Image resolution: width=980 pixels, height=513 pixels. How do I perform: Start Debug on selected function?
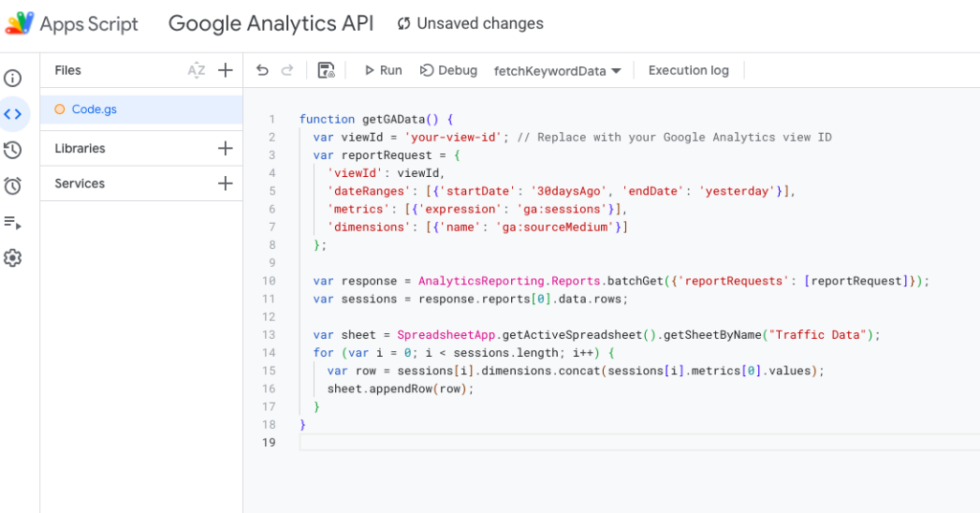coord(449,71)
